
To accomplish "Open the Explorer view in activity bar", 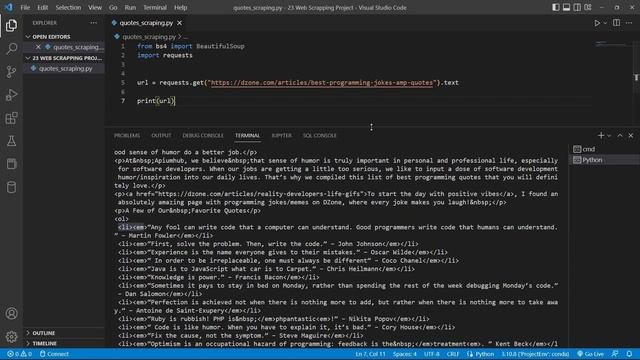I will [x=11, y=25].
